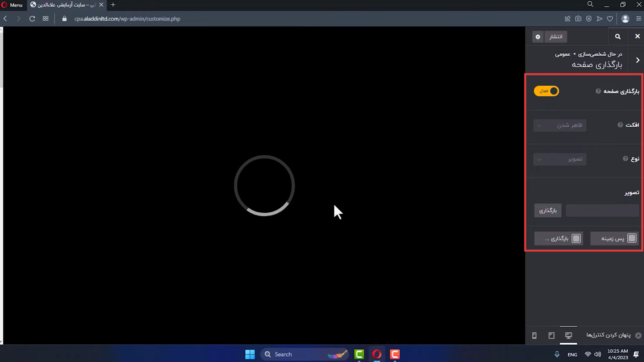This screenshot has width=644, height=362.
Task: Click help icon next to افکت
Action: point(620,125)
